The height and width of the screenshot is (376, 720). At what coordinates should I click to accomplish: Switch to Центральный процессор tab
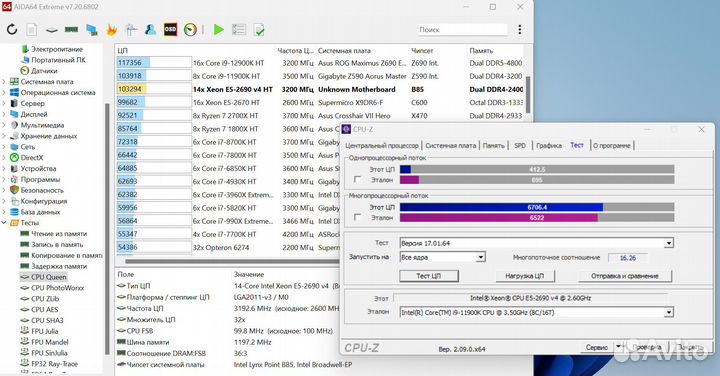(382, 146)
